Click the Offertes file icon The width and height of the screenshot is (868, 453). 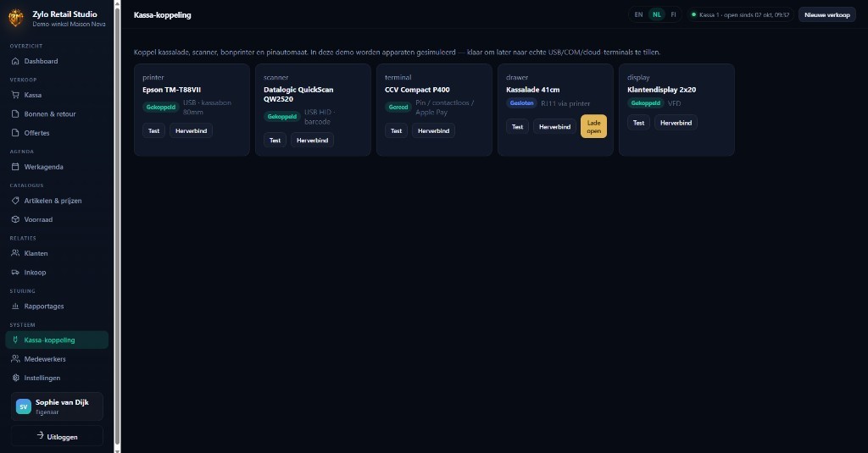point(15,133)
